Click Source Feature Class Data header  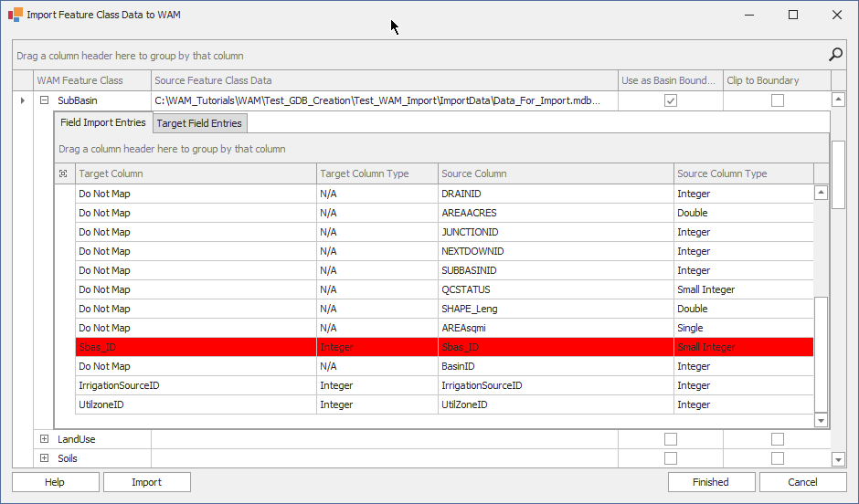point(385,80)
